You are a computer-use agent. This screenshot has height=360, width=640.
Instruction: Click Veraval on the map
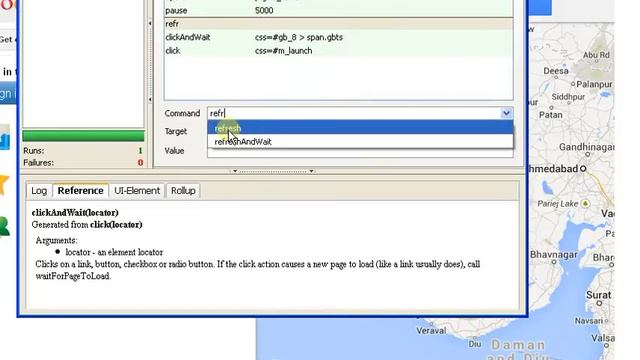[431, 331]
